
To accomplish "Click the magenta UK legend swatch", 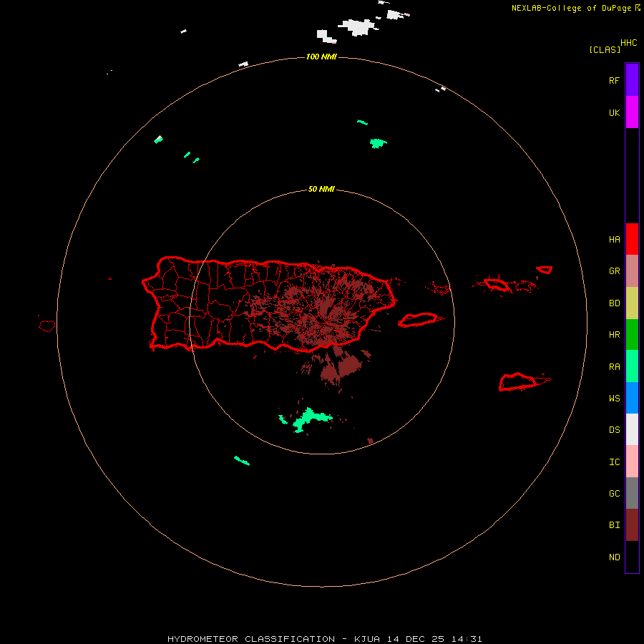I will click(632, 112).
